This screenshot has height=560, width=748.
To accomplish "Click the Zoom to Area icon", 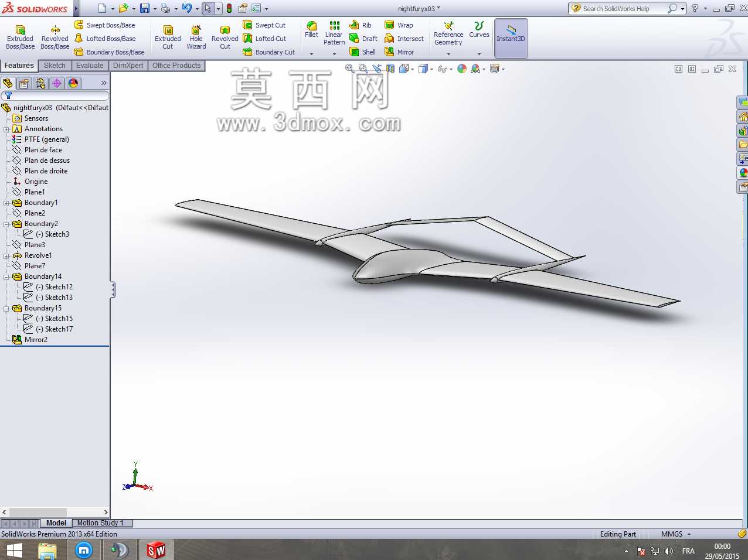I will (x=363, y=69).
